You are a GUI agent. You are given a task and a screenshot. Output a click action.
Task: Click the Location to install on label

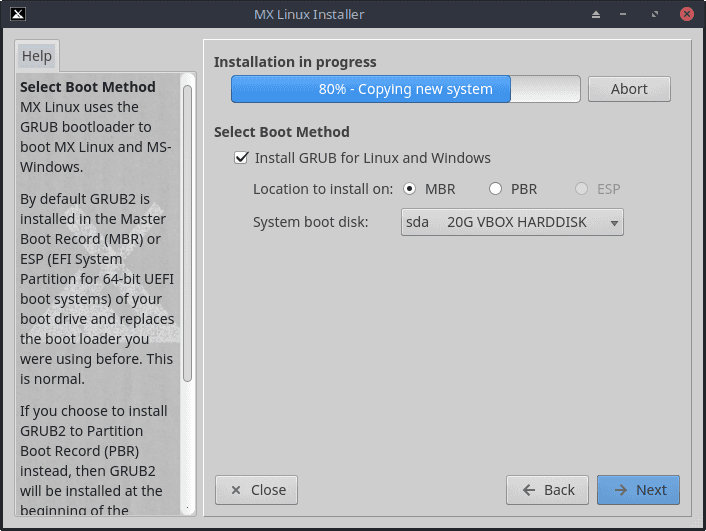pyautogui.click(x=323, y=189)
